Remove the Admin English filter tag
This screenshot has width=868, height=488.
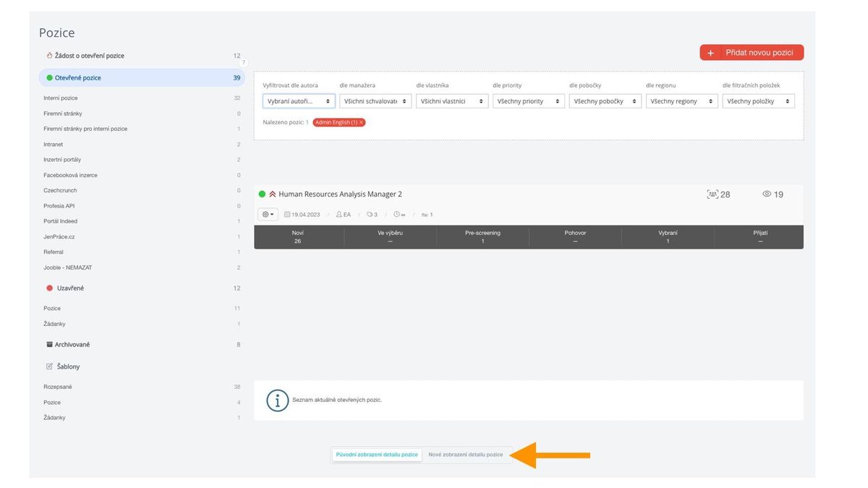361,123
